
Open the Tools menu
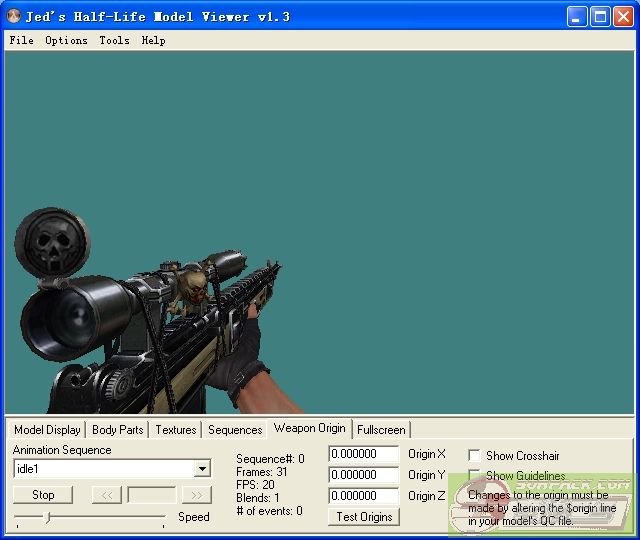coord(114,40)
